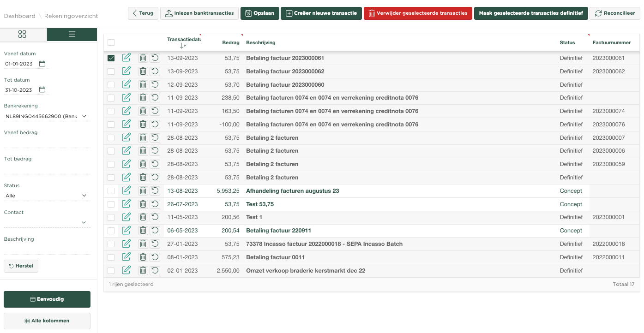Screen dimensions: 644x333
Task: Click undo icon for Betaling factuur 220911
Action: 155,230
